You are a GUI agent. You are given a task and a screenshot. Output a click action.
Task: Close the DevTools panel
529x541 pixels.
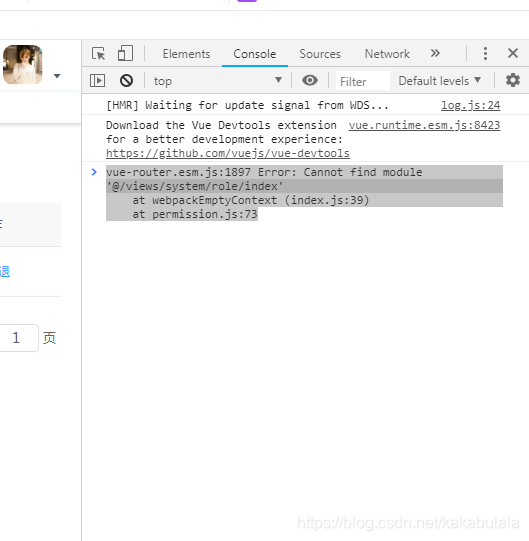[513, 53]
